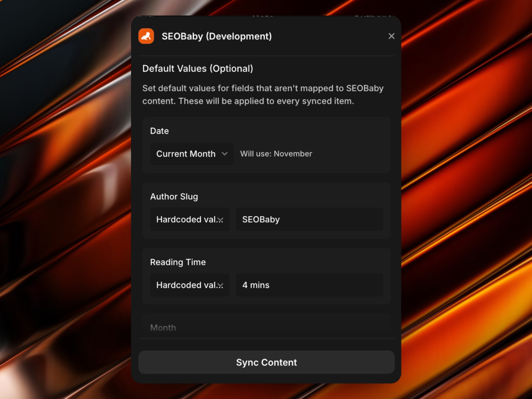This screenshot has height=399, width=532.
Task: Click the chevron on the Current Month dropdown
Action: (225, 154)
